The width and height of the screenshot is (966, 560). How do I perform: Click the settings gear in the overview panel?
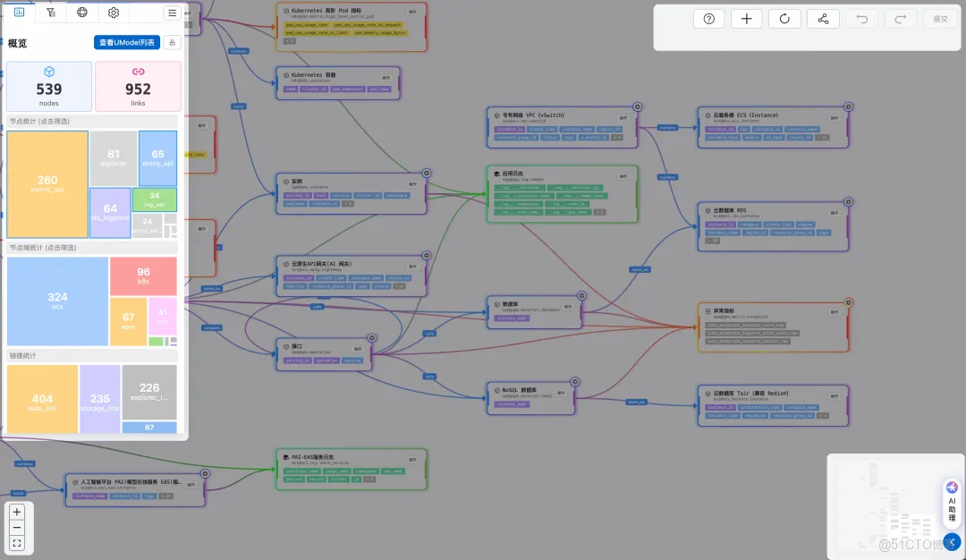(x=113, y=13)
